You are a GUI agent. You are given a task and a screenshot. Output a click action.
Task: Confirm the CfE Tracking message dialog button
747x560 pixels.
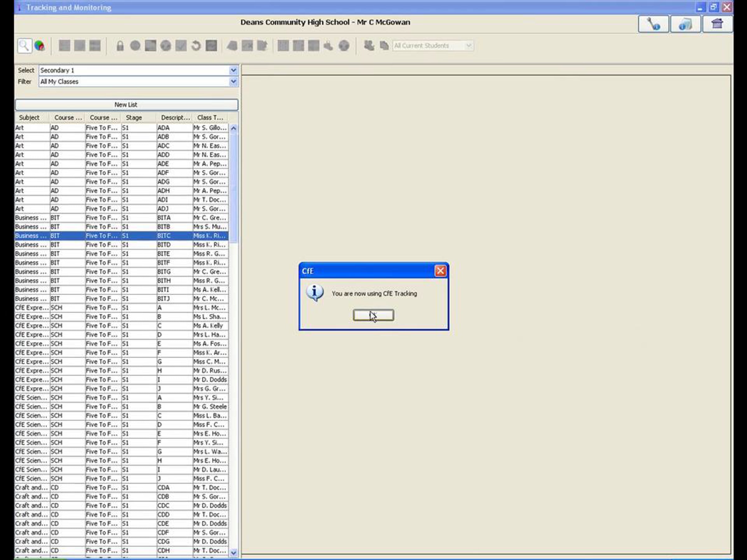tap(373, 315)
